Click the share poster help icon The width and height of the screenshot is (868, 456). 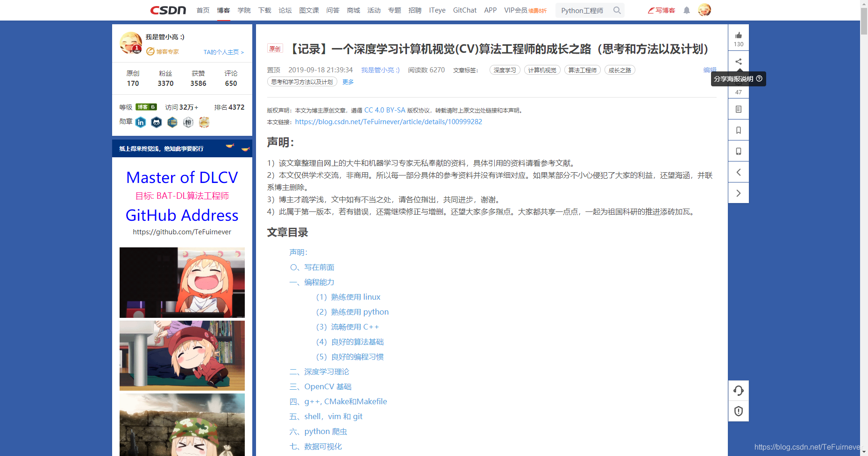(x=759, y=78)
